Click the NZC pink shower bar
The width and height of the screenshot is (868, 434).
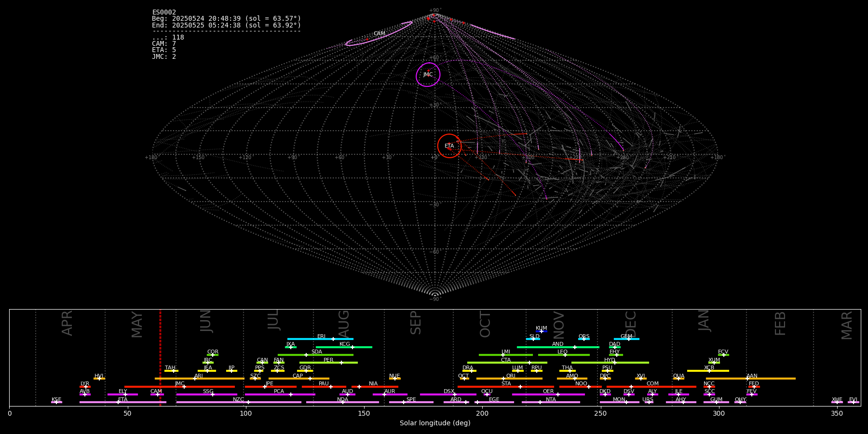239,402
